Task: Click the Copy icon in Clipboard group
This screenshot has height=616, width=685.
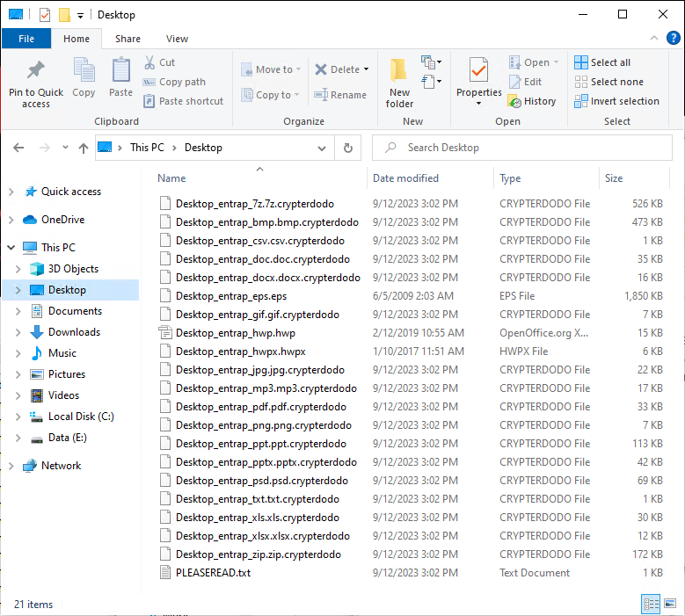Action: 84,69
